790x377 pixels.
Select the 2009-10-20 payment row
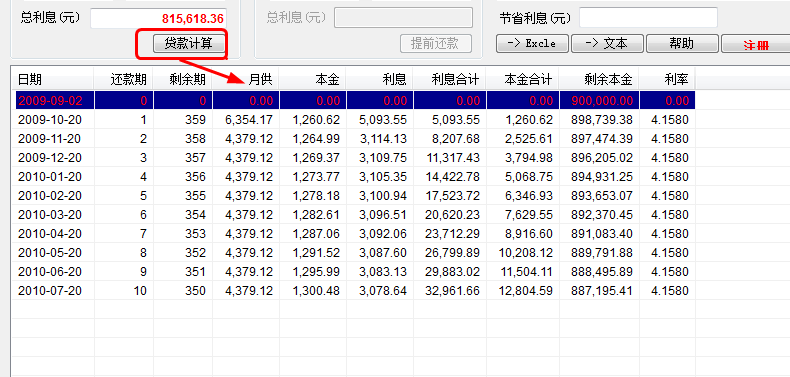pos(354,119)
